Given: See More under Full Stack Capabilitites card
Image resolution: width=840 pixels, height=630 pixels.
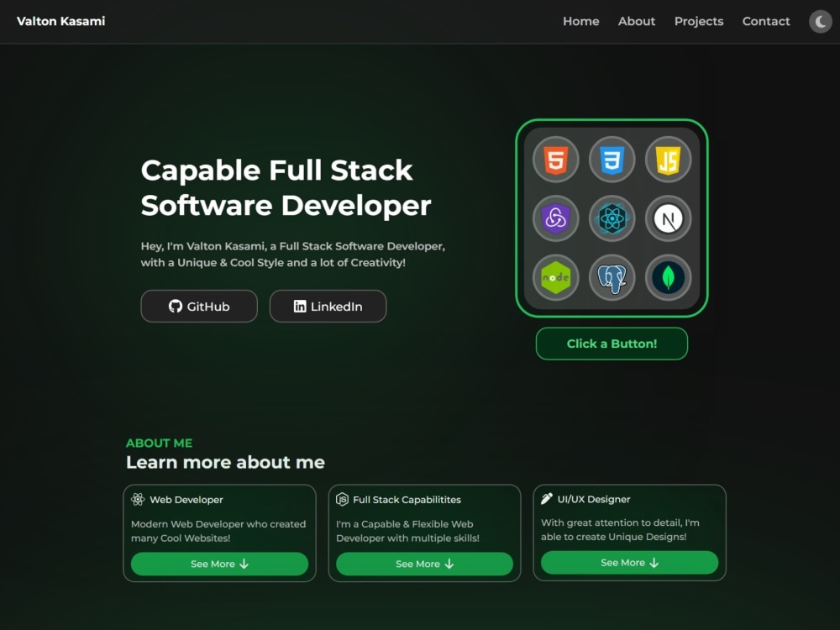Looking at the screenshot, I should click(x=424, y=564).
